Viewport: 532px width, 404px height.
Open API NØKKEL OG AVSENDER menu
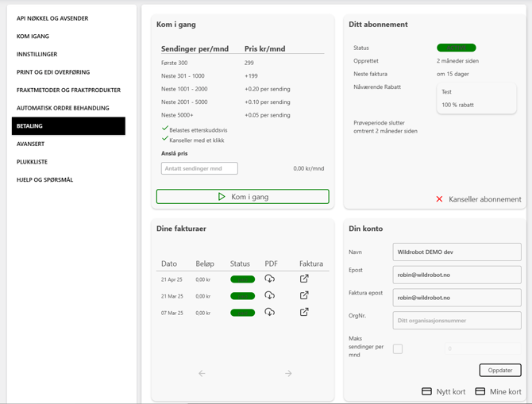(52, 18)
